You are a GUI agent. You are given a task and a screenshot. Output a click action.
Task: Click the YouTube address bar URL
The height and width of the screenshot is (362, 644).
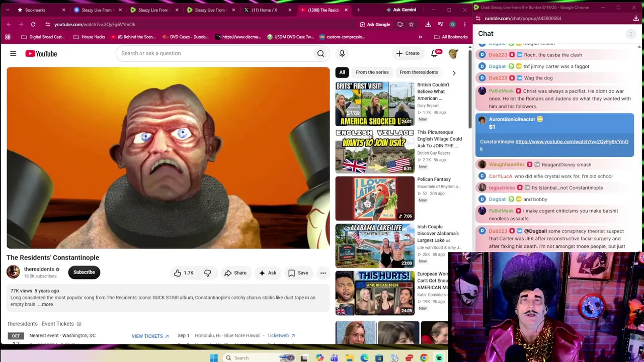[x=95, y=24]
